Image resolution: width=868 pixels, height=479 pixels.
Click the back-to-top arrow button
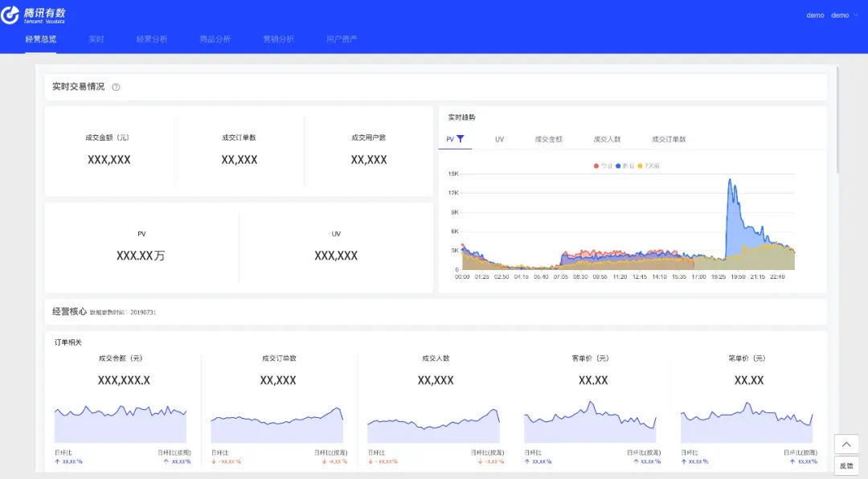846,444
